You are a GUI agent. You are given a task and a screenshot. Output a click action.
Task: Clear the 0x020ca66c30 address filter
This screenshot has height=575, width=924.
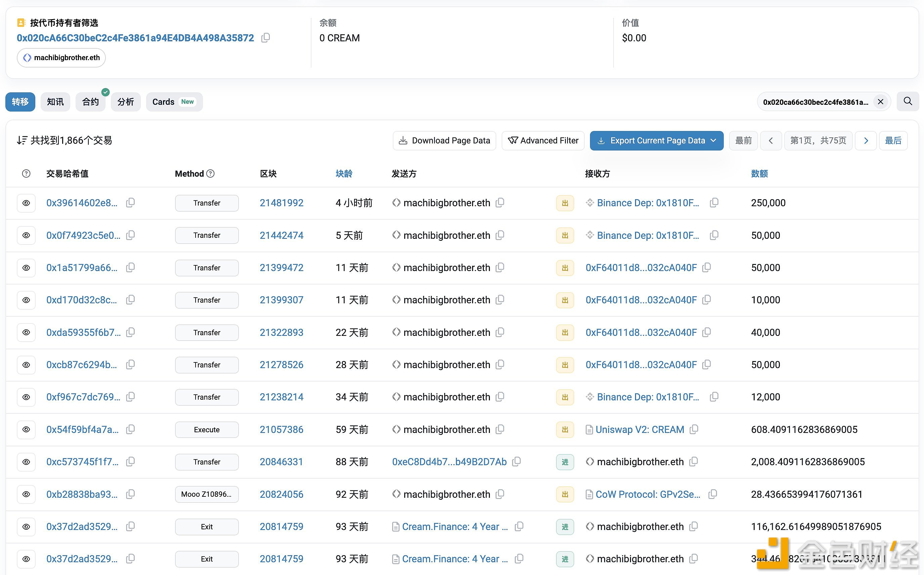click(880, 101)
